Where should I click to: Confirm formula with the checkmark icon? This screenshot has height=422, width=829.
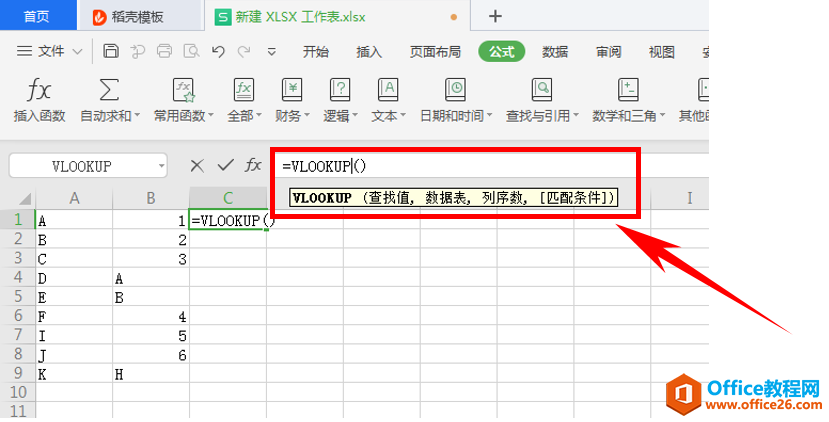click(226, 166)
